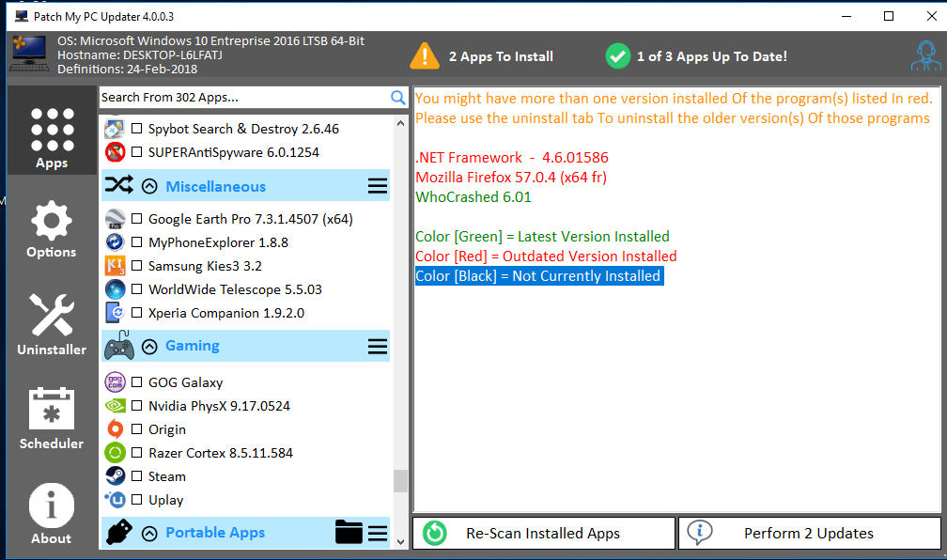
Task: Check the Spybot Search & Destroy checkbox
Action: click(137, 129)
